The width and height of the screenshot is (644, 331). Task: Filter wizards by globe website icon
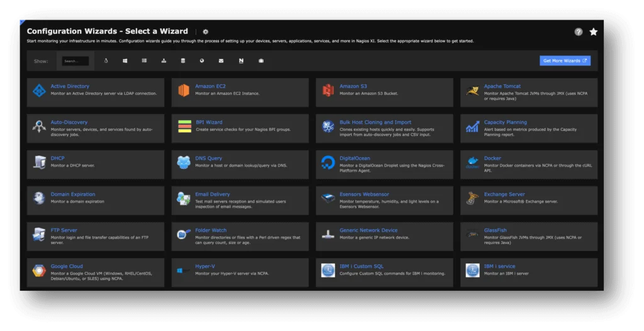202,61
